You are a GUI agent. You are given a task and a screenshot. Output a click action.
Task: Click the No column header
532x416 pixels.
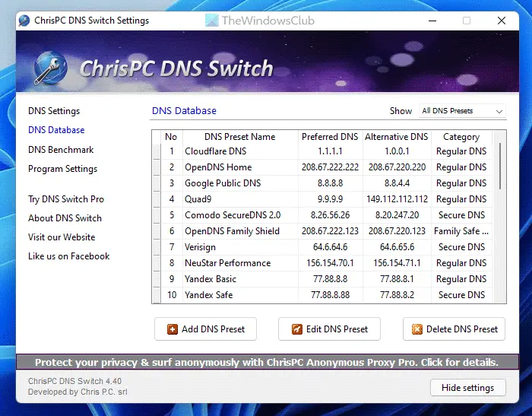[x=171, y=137]
